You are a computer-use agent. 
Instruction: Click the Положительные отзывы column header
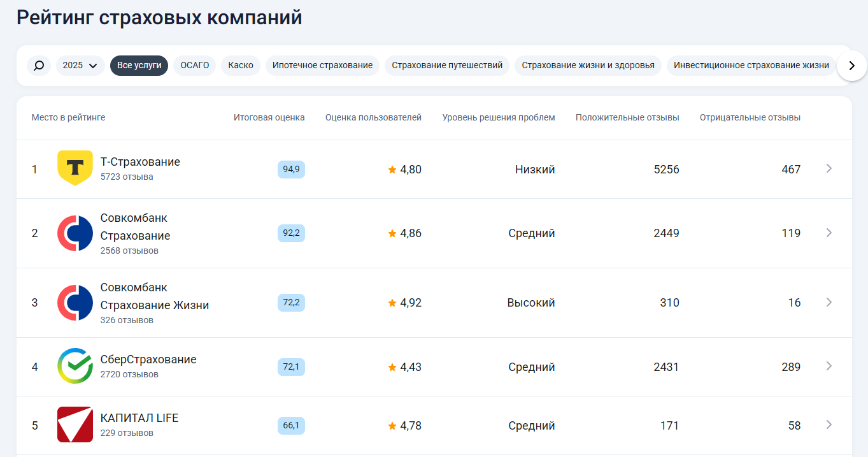[627, 117]
